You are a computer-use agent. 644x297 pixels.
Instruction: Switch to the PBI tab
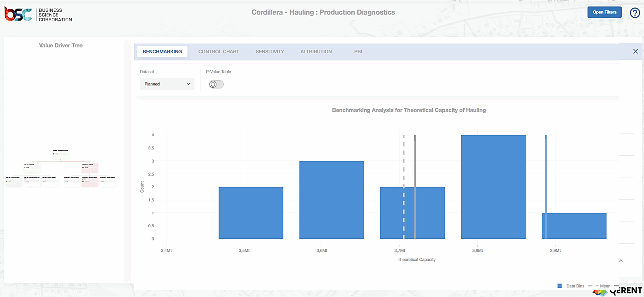(x=358, y=52)
